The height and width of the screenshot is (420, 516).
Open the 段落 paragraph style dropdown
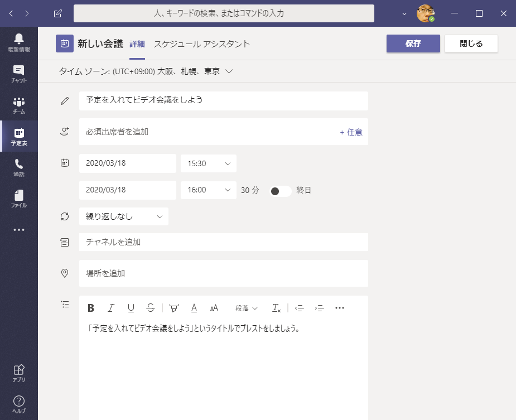(x=247, y=308)
